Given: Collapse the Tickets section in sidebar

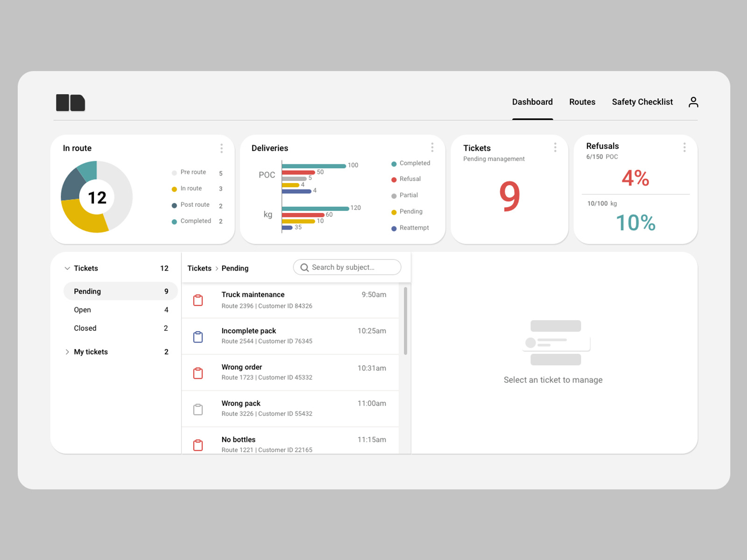Looking at the screenshot, I should pos(67,268).
